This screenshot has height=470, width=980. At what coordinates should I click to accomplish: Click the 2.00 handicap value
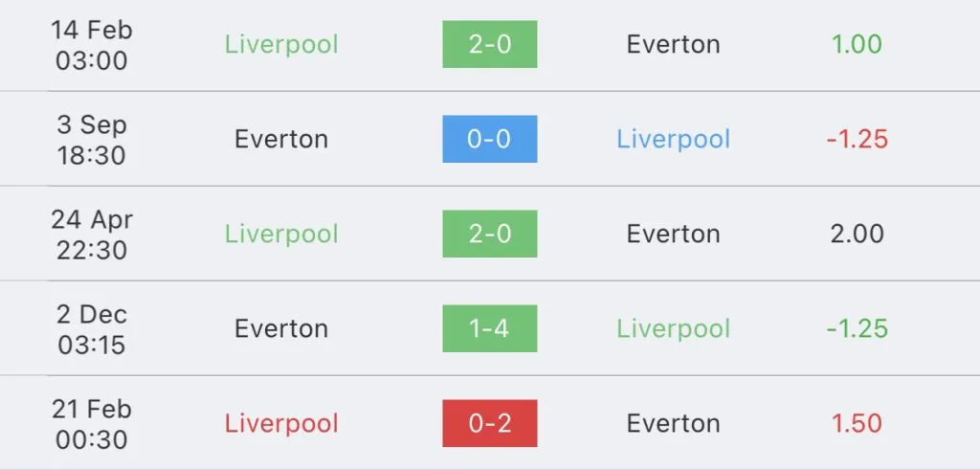(857, 234)
